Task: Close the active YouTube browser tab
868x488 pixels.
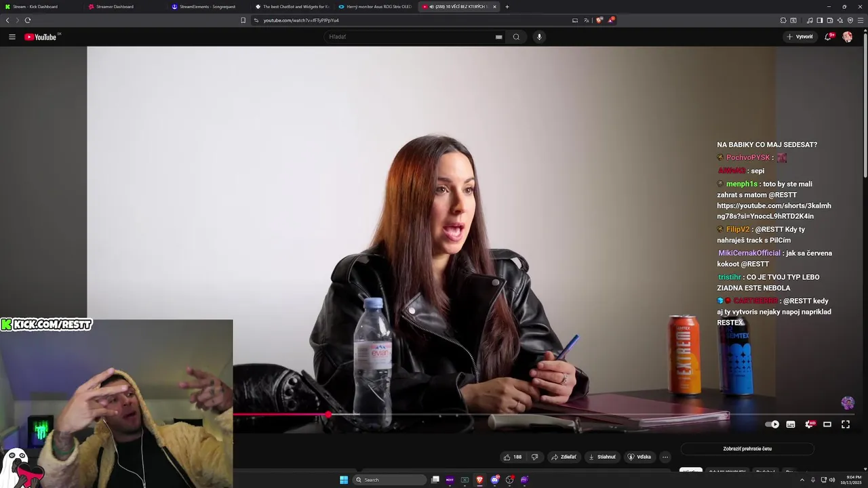Action: tap(494, 7)
